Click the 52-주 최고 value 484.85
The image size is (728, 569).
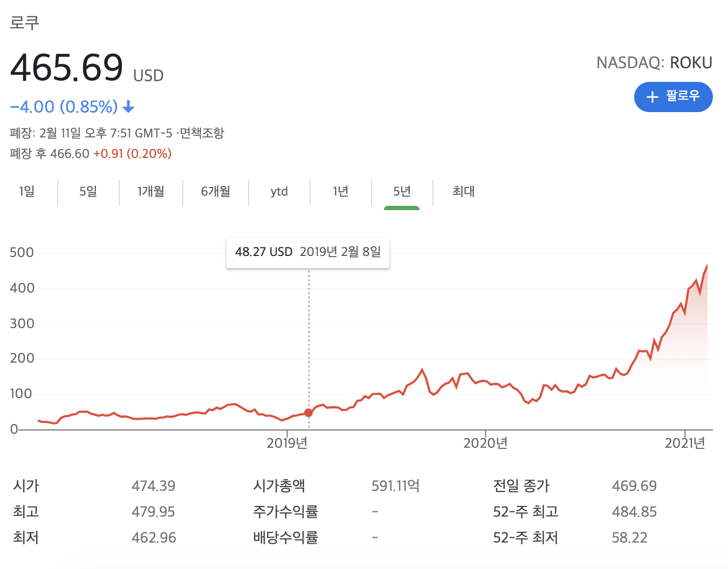(x=634, y=512)
